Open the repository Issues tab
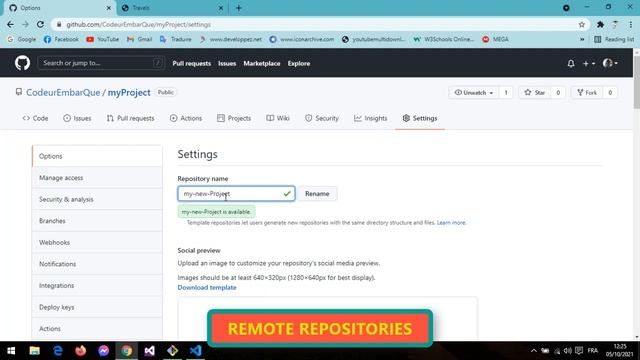 [77, 118]
